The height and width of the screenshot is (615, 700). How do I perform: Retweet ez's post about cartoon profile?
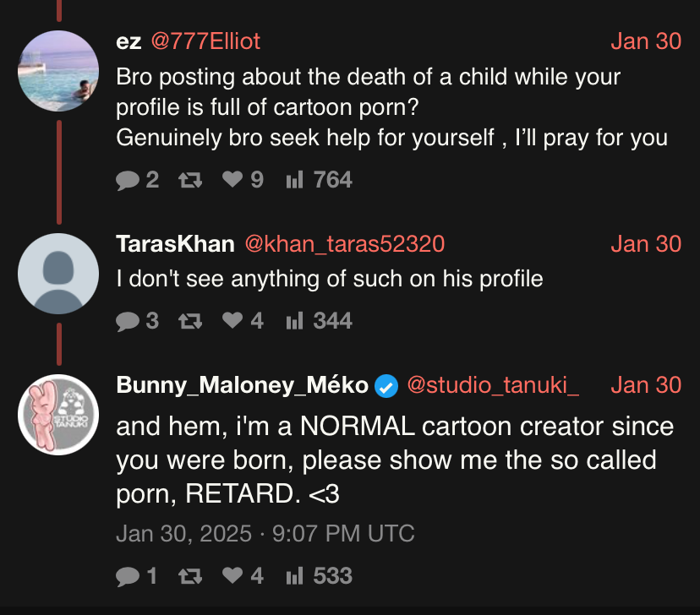[189, 179]
